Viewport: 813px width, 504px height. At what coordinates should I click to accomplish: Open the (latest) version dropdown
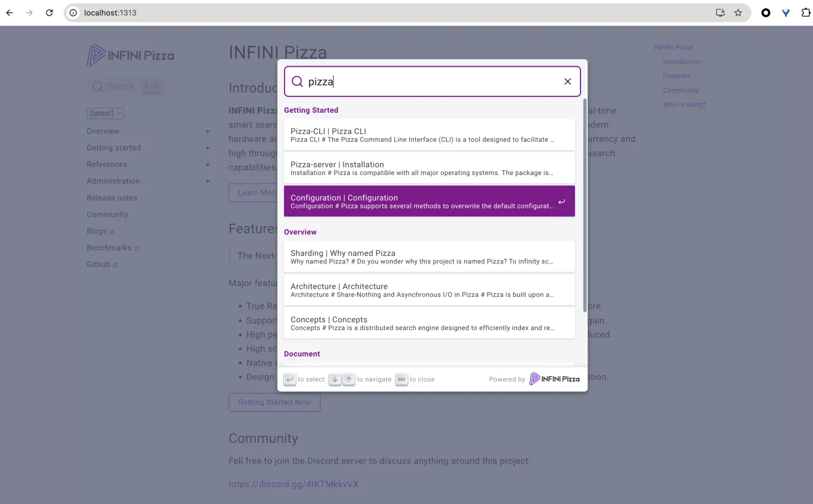(105, 113)
